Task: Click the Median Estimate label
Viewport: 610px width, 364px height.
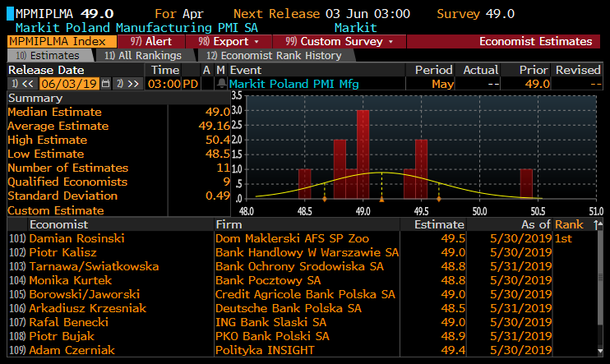Action: (54, 112)
